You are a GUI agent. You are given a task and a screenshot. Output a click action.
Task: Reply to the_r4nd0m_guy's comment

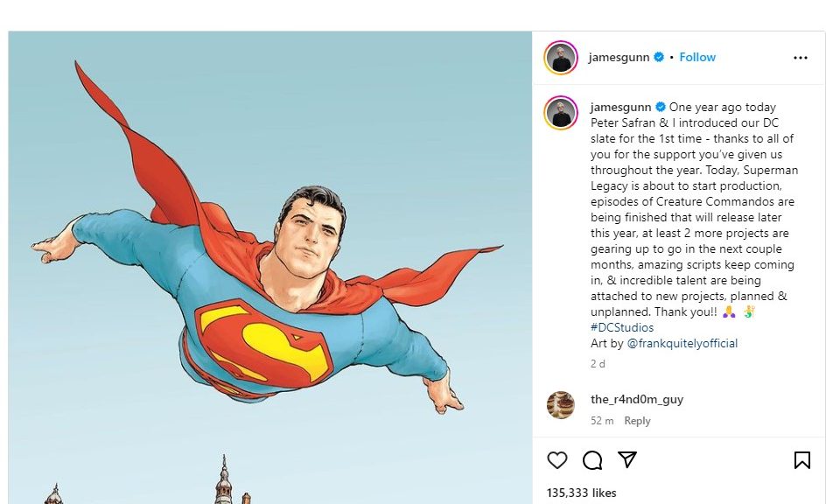pyautogui.click(x=637, y=421)
